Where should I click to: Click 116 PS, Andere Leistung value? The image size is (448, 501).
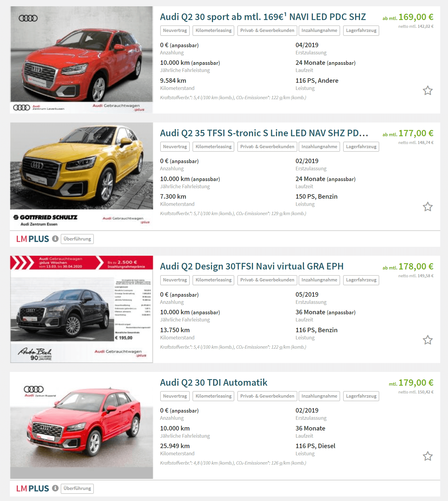pos(317,81)
